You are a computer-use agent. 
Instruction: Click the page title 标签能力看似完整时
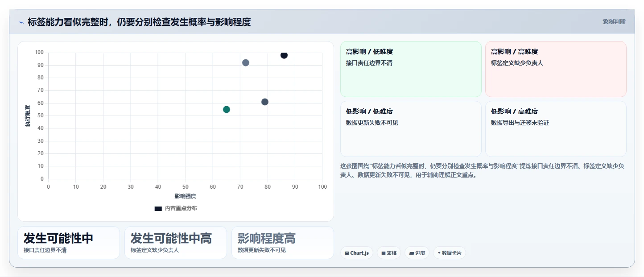[x=139, y=22]
